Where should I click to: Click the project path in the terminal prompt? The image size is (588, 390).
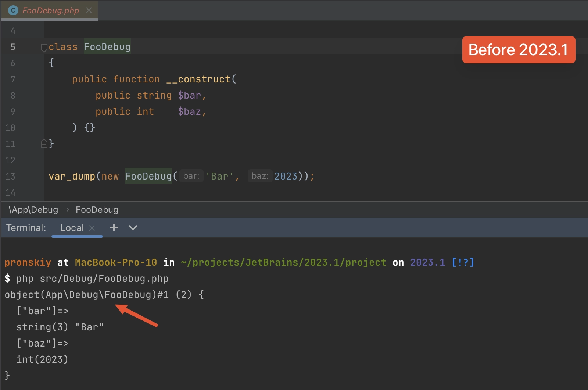[283, 262]
